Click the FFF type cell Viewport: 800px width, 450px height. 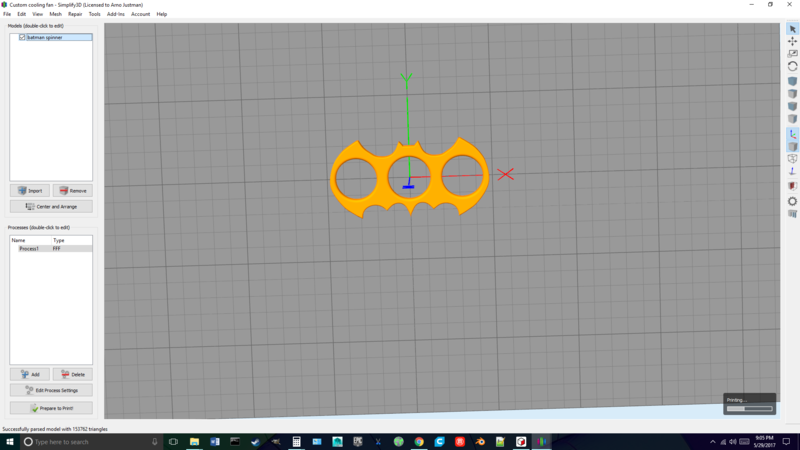pos(57,248)
